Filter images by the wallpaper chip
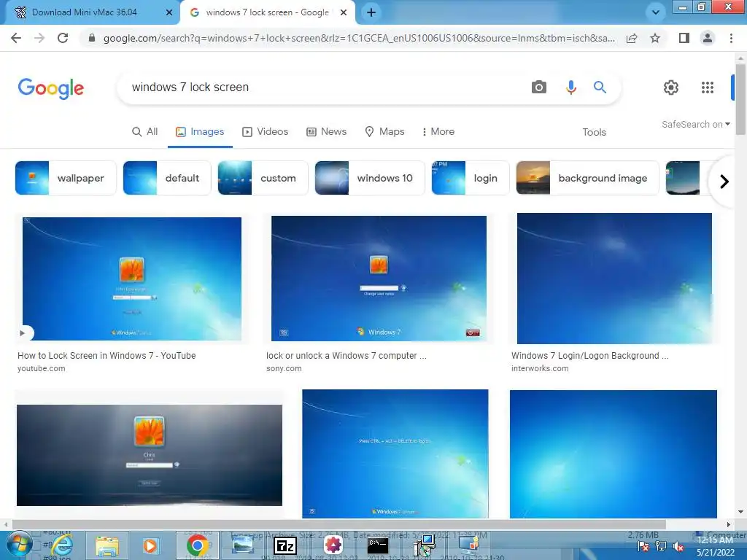 (x=66, y=178)
